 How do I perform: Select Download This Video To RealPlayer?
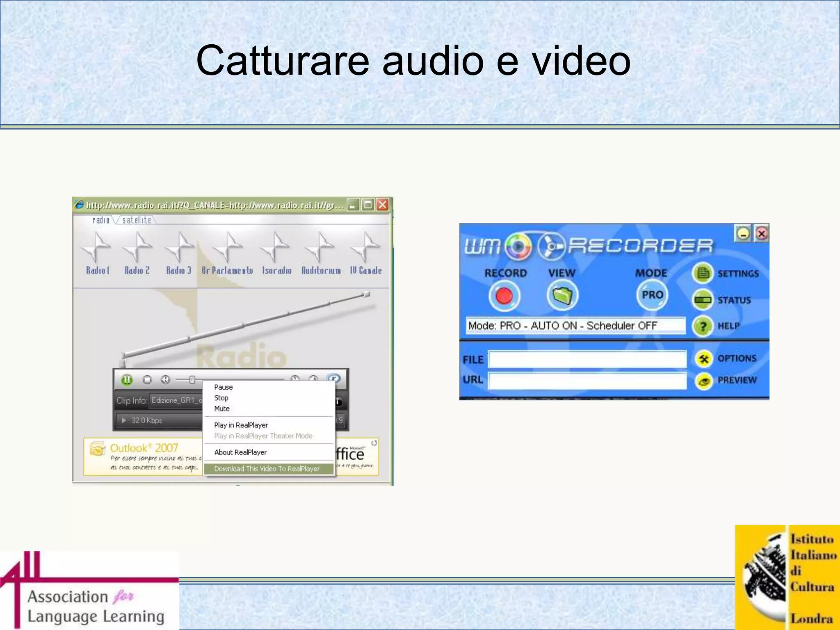pos(267,469)
